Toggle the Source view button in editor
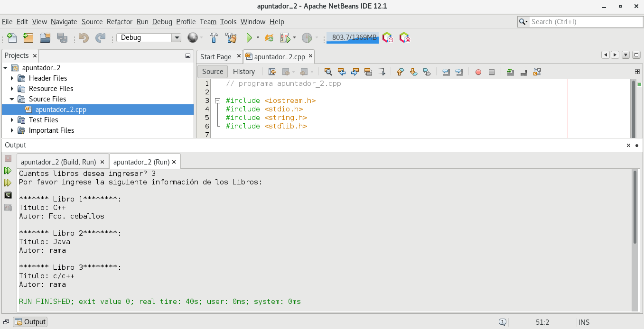The height and width of the screenshot is (329, 644). [x=212, y=72]
